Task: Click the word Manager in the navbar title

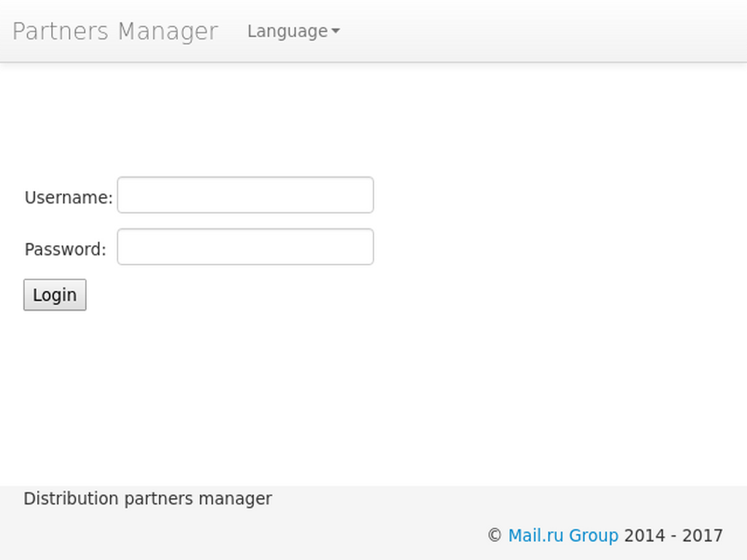Action: tap(168, 32)
